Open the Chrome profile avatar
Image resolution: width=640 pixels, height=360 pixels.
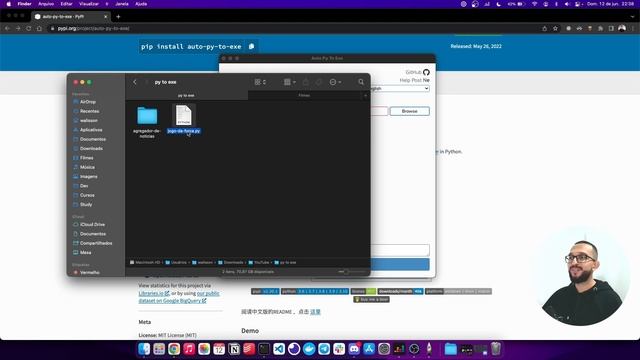click(x=622, y=29)
